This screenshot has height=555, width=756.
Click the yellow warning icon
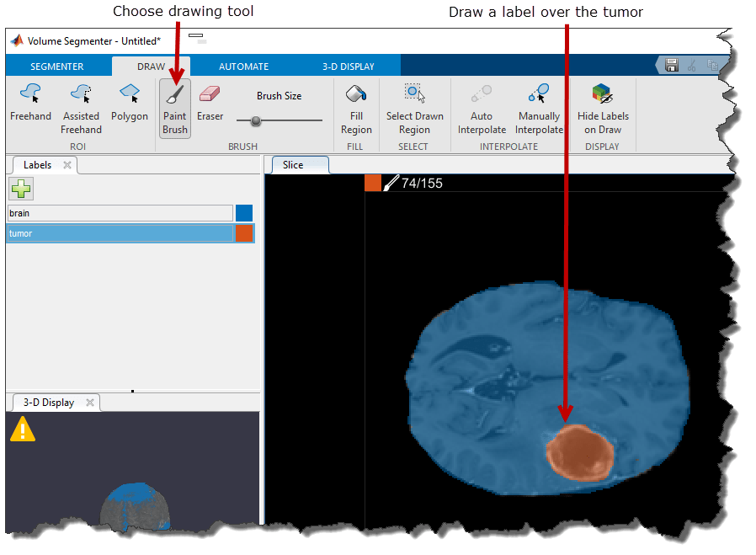(x=23, y=430)
